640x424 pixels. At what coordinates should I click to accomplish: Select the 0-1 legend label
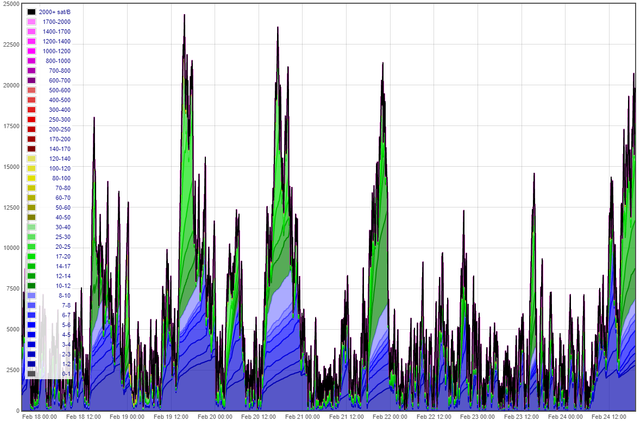[x=66, y=374]
